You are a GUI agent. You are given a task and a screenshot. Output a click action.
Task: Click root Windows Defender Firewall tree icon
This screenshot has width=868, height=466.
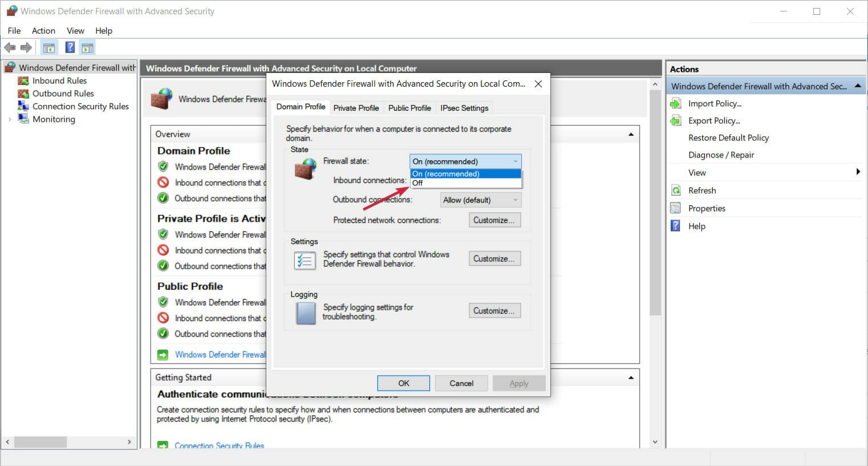coord(10,67)
